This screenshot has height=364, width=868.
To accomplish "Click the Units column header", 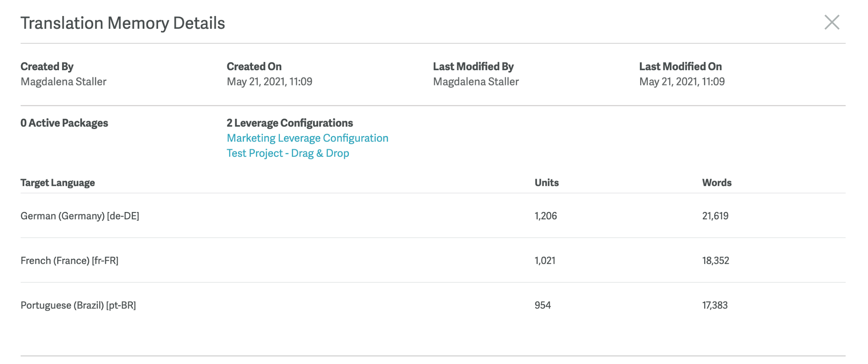I will click(547, 183).
